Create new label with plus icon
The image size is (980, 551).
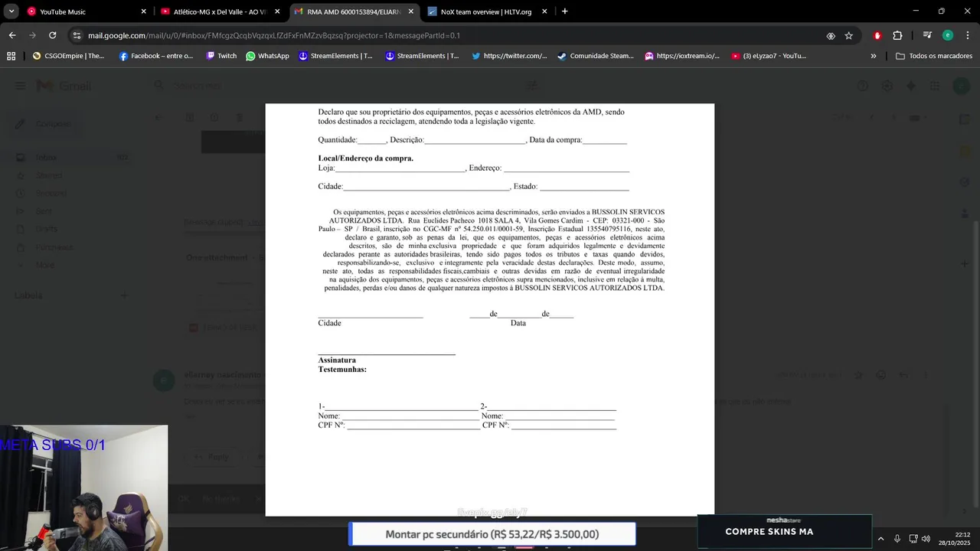[124, 295]
